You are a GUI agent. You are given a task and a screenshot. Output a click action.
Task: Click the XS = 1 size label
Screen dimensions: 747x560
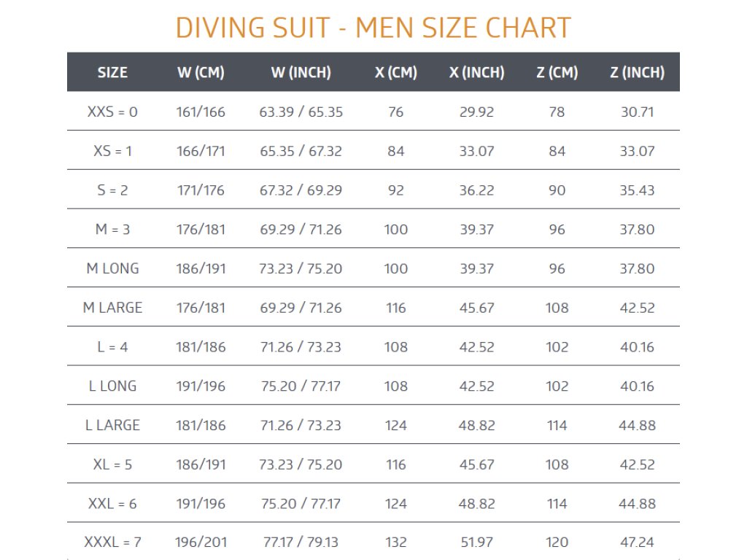pyautogui.click(x=112, y=152)
